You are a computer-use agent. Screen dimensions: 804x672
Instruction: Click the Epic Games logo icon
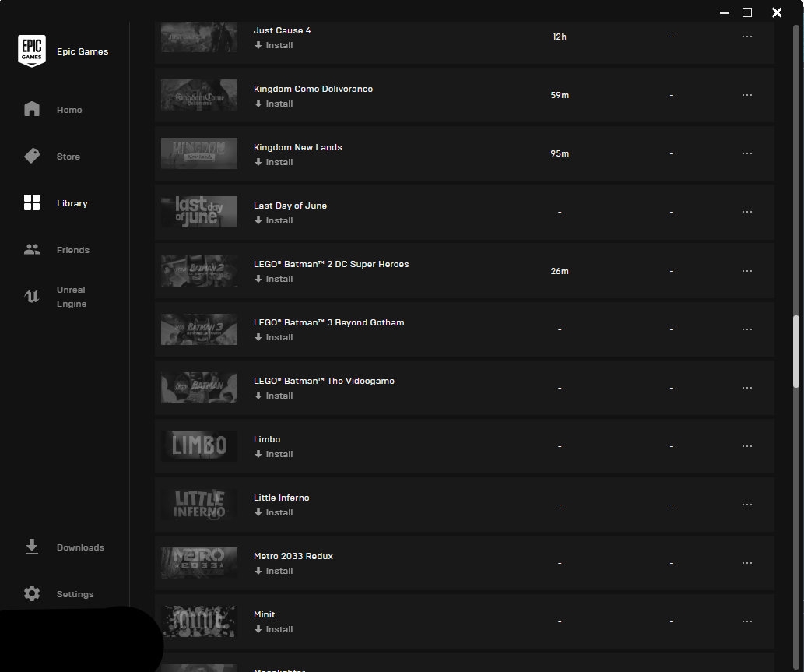pos(32,51)
